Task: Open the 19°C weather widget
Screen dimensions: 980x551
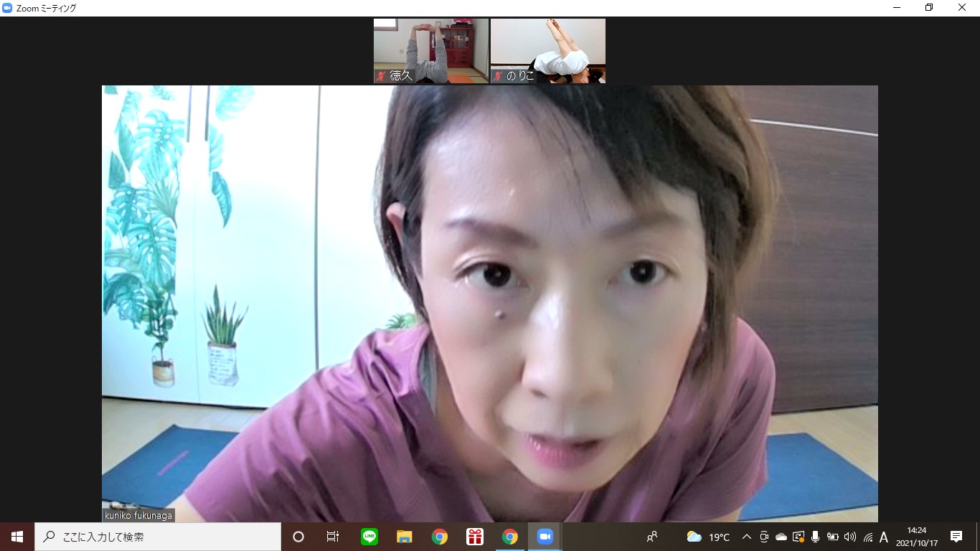Action: (x=708, y=537)
